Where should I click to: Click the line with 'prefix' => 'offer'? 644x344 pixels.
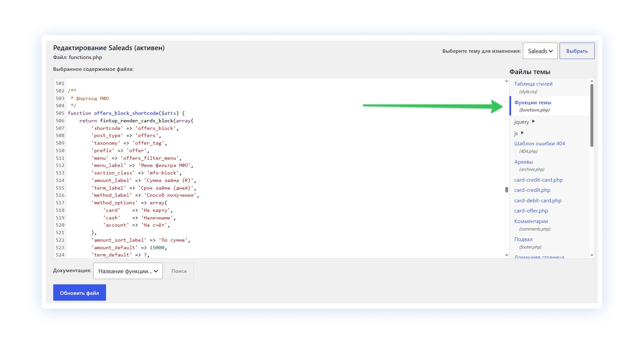120,151
